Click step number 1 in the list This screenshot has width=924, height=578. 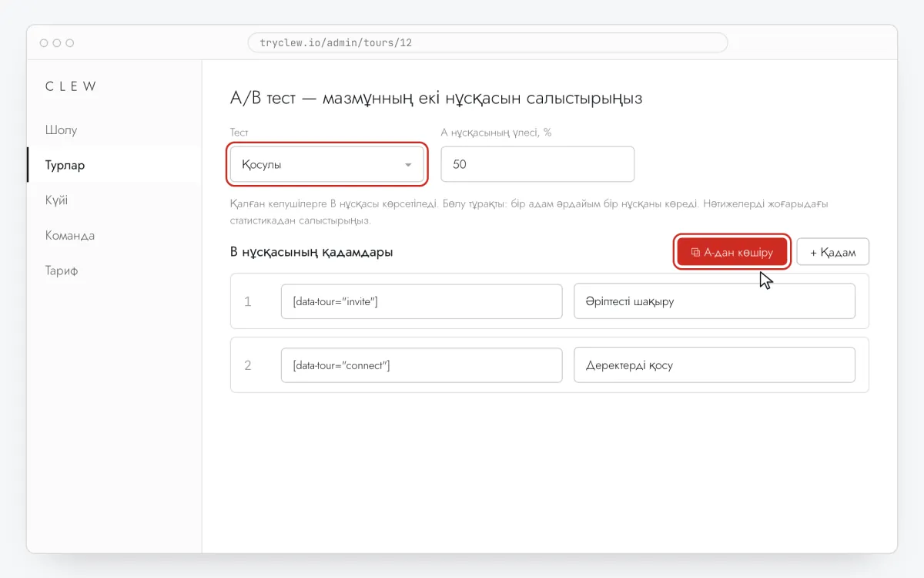pos(248,301)
